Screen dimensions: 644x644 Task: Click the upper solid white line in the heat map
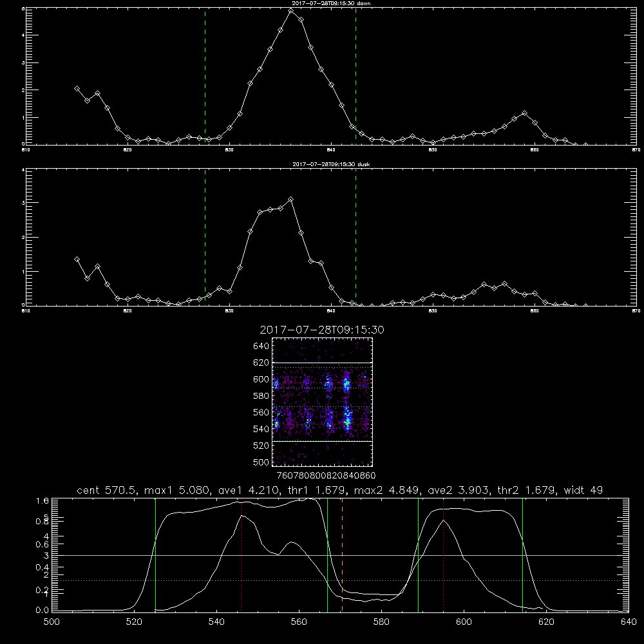(322, 363)
